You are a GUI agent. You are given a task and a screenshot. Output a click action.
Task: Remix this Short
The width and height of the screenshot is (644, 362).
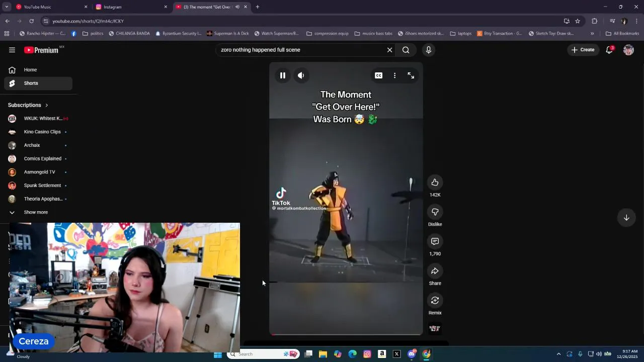(x=435, y=300)
